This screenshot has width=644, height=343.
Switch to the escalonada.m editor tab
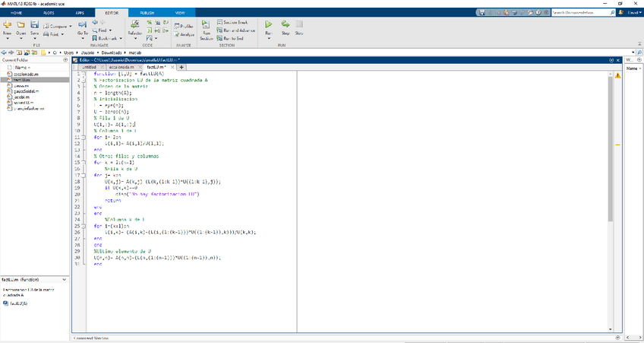[122, 67]
